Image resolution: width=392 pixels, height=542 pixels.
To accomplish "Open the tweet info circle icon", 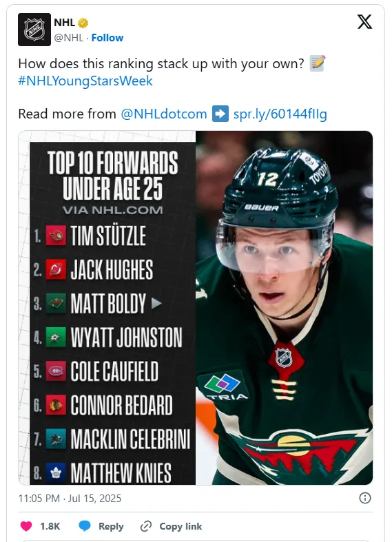I will point(365,498).
